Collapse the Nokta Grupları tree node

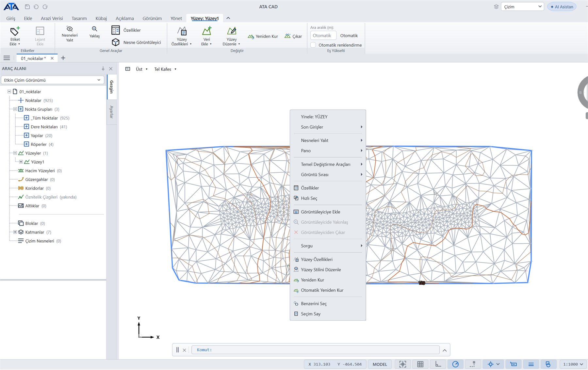(x=15, y=109)
